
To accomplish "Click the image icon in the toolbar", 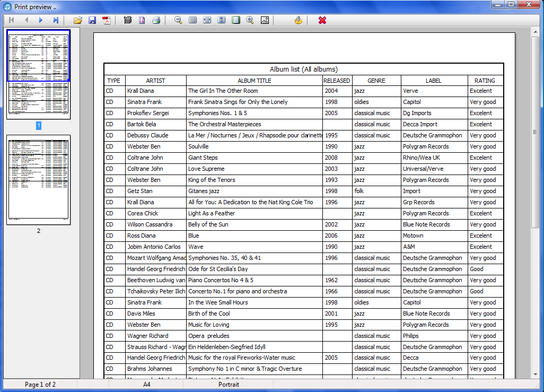I will pos(265,20).
